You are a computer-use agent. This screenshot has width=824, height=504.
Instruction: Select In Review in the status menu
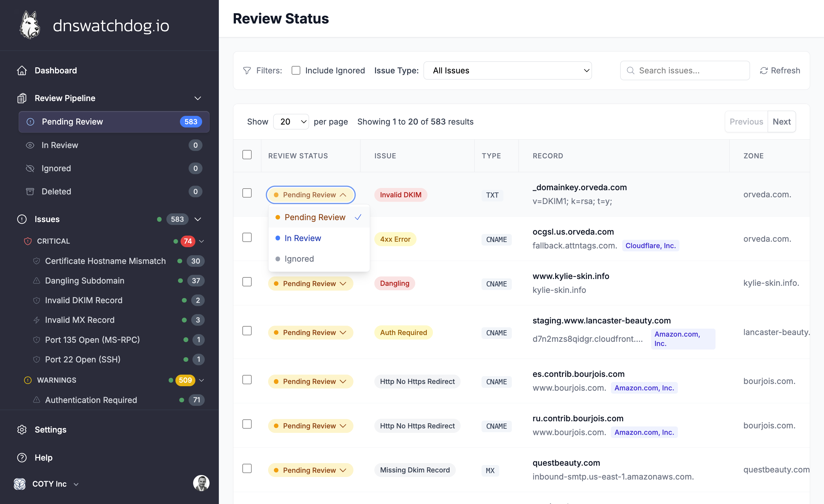(x=319, y=238)
